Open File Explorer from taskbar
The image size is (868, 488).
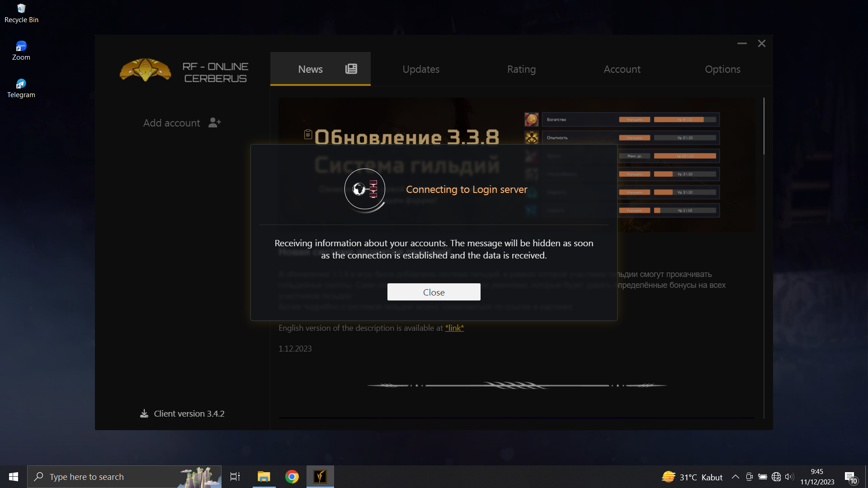pyautogui.click(x=264, y=477)
